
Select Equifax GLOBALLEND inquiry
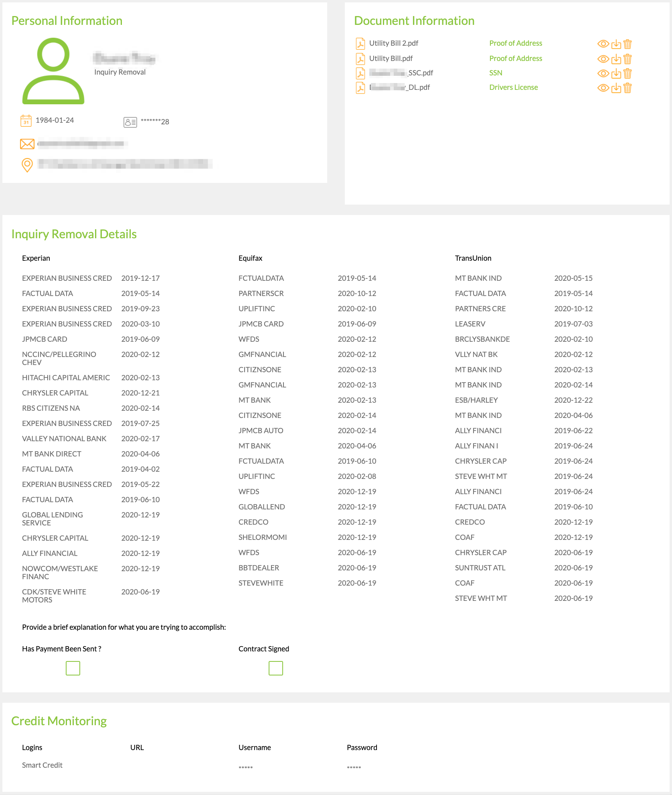[261, 507]
